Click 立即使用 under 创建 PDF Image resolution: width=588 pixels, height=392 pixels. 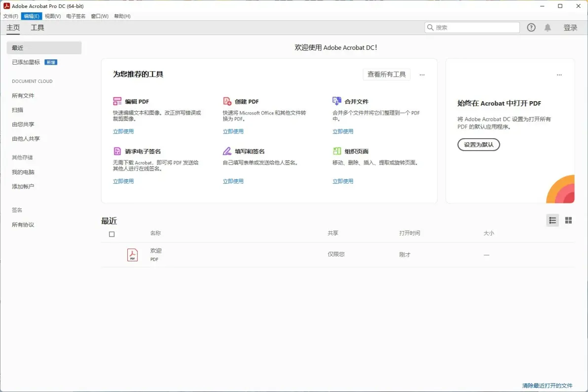click(233, 131)
